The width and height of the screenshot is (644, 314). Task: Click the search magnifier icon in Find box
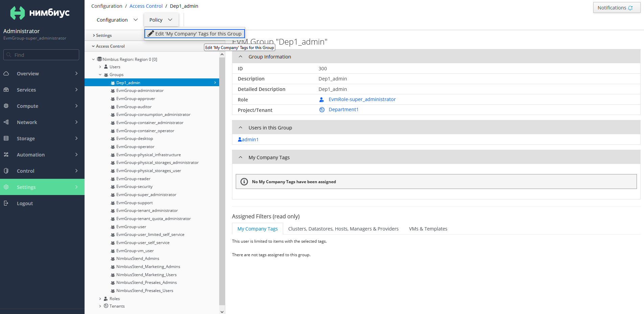[9, 55]
